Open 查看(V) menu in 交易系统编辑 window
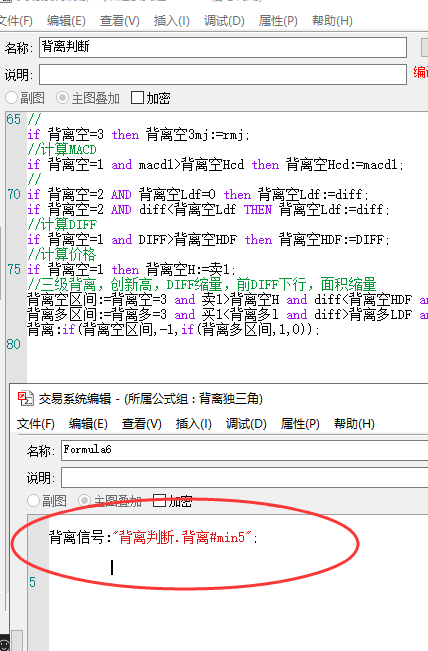The width and height of the screenshot is (428, 651). click(x=142, y=424)
